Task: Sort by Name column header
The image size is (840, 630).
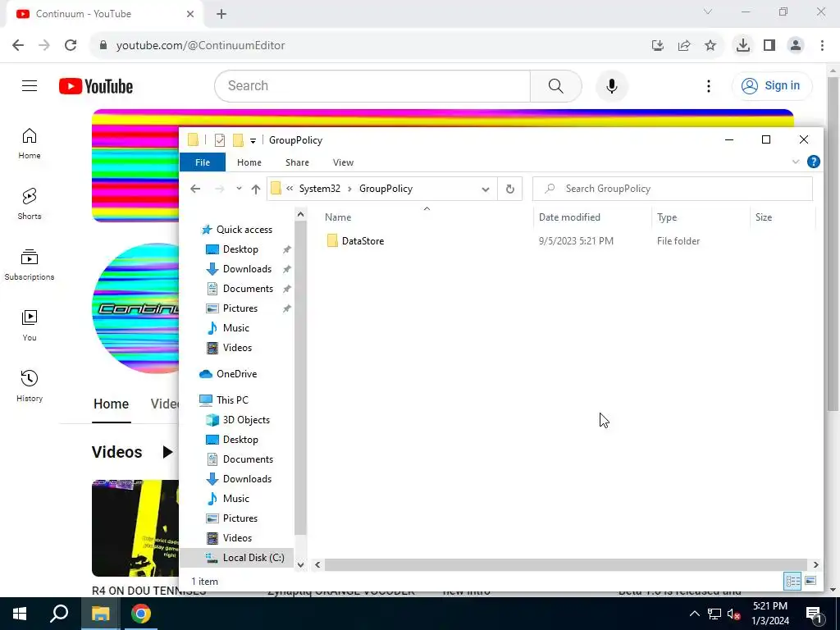Action: pos(338,217)
